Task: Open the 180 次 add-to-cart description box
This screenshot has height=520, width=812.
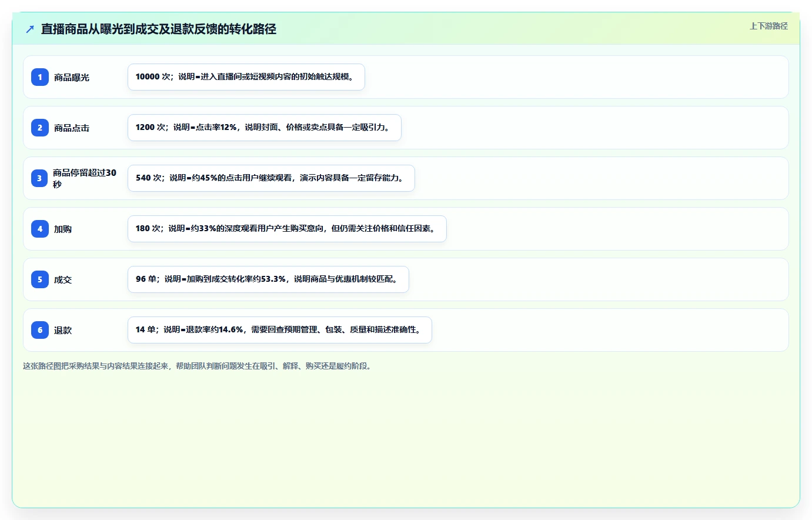Action: pos(287,229)
